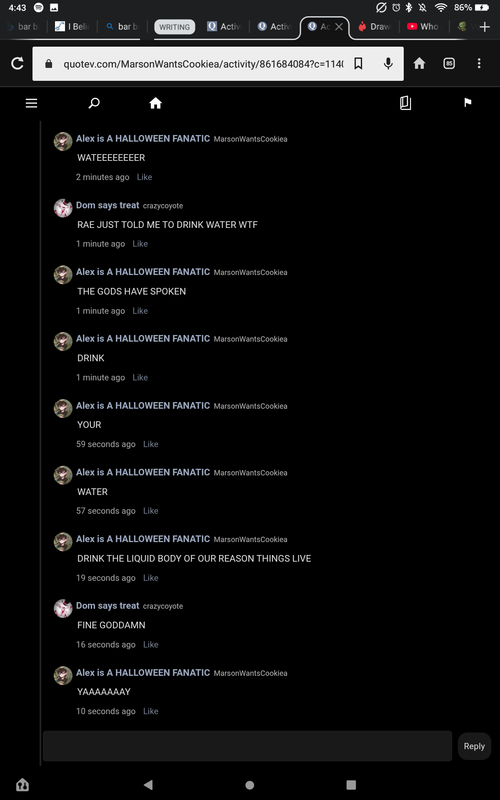500x800 pixels.
Task: Bookmark this page in address bar
Action: [358, 64]
